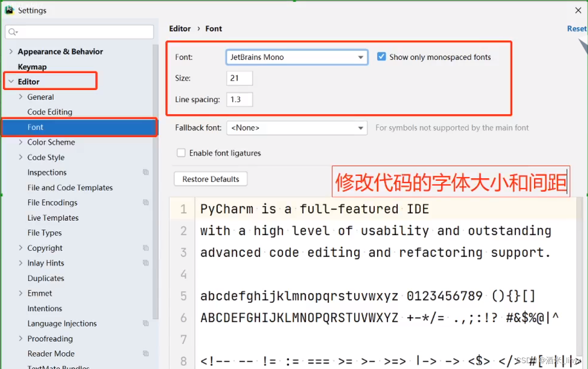Expand the Proofreading node
The width and height of the screenshot is (588, 369).
21,338
